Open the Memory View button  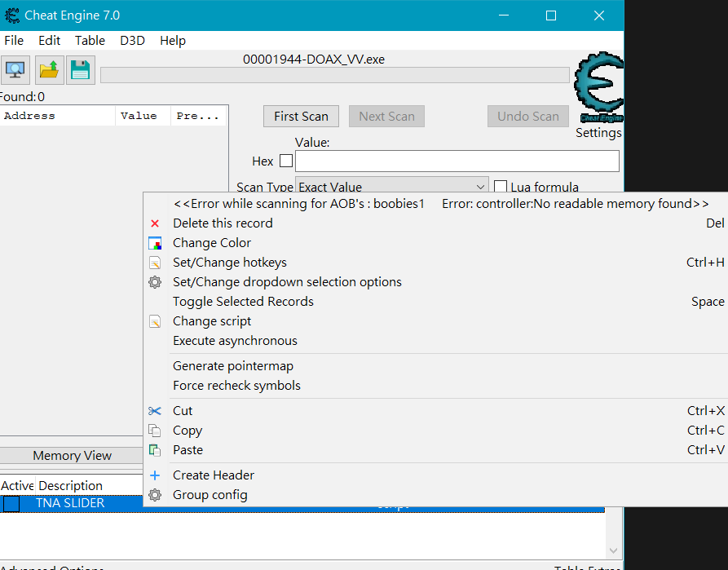point(72,455)
